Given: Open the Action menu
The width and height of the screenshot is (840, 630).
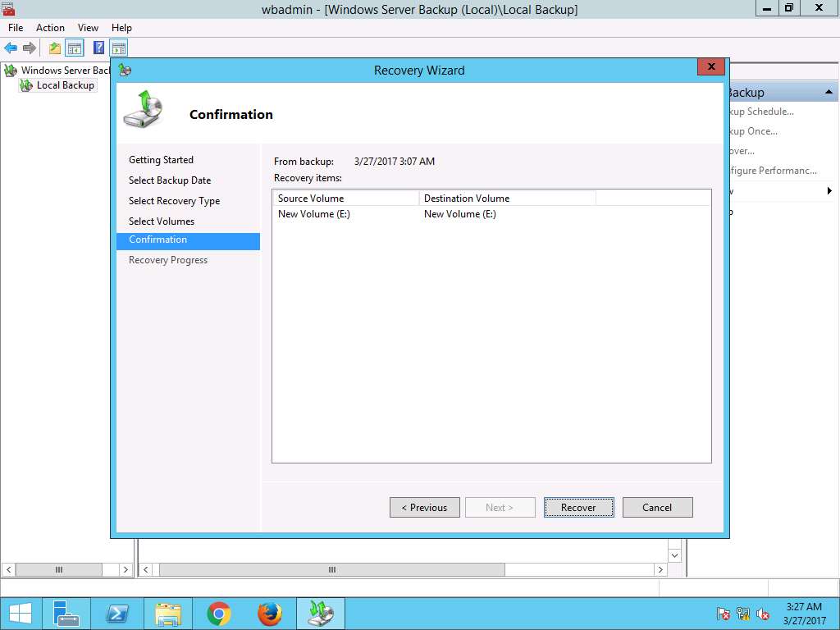Looking at the screenshot, I should [50, 28].
